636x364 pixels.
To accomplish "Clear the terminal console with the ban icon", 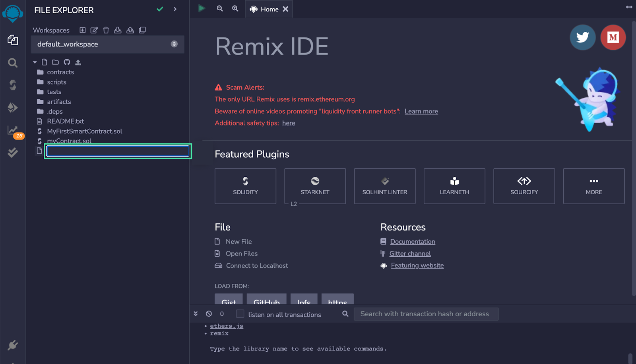I will coord(209,314).
